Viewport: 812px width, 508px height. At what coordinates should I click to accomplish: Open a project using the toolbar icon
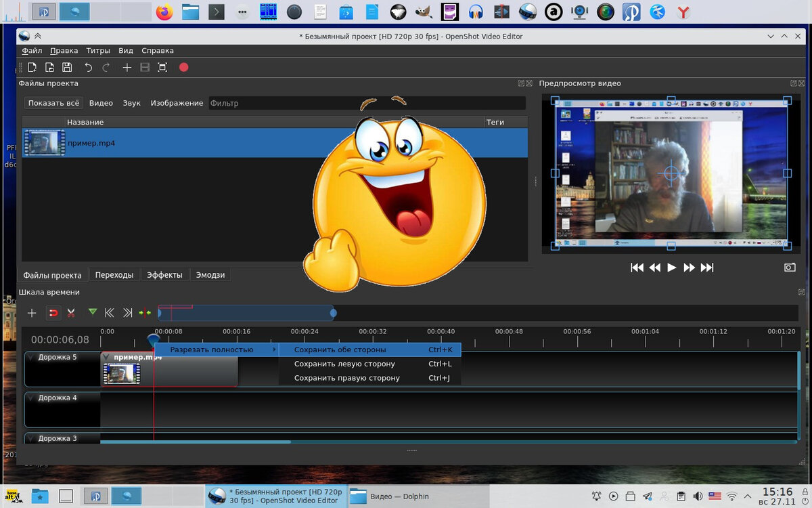tap(49, 67)
